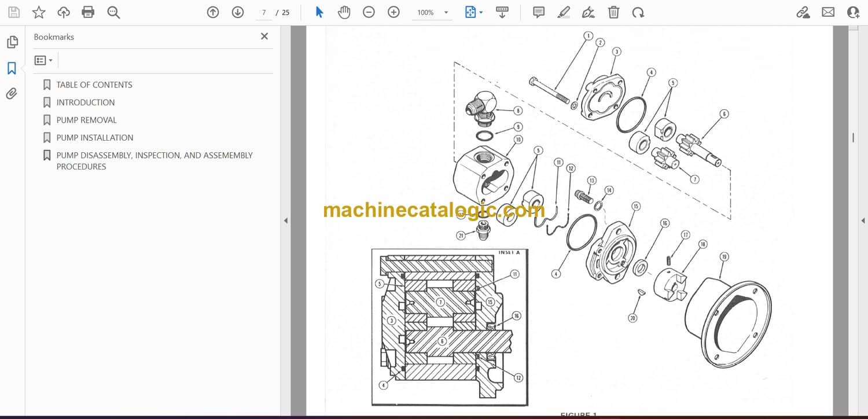Screen dimensions: 868x419
Task: Send the file by email
Action: [828, 12]
